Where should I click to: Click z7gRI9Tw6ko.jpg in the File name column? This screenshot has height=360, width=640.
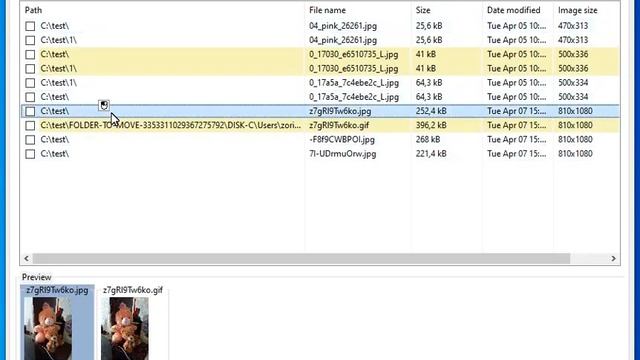[x=340, y=111]
